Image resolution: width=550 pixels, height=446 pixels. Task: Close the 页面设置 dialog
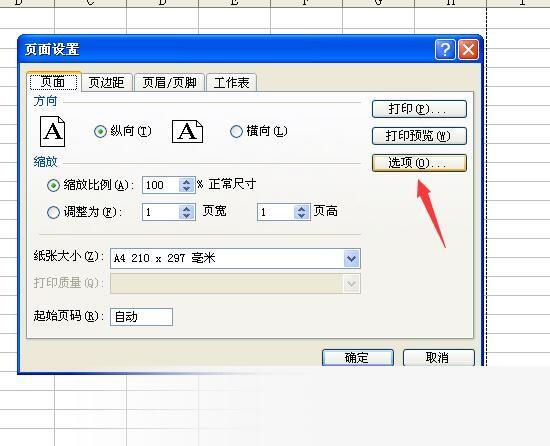(468, 50)
